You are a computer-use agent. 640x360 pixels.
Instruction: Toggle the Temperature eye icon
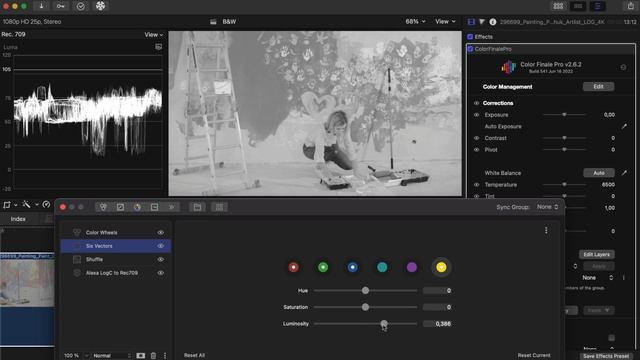(x=476, y=184)
